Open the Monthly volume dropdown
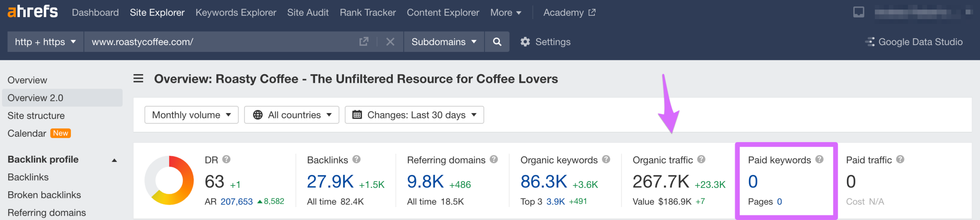 point(191,115)
